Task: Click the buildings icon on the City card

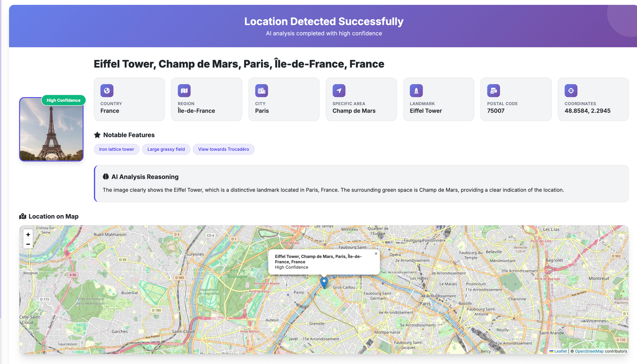Action: (x=261, y=90)
